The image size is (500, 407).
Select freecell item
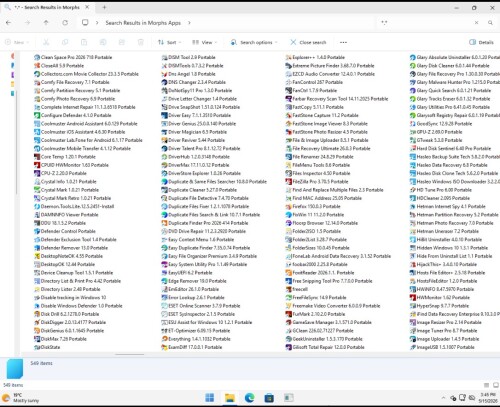click(x=296, y=289)
